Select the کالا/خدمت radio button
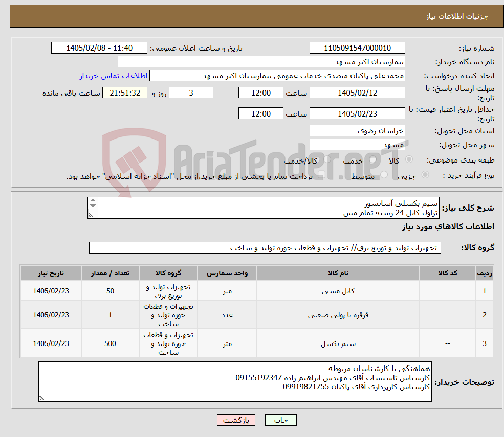This screenshot has width=504, height=437. point(327,159)
